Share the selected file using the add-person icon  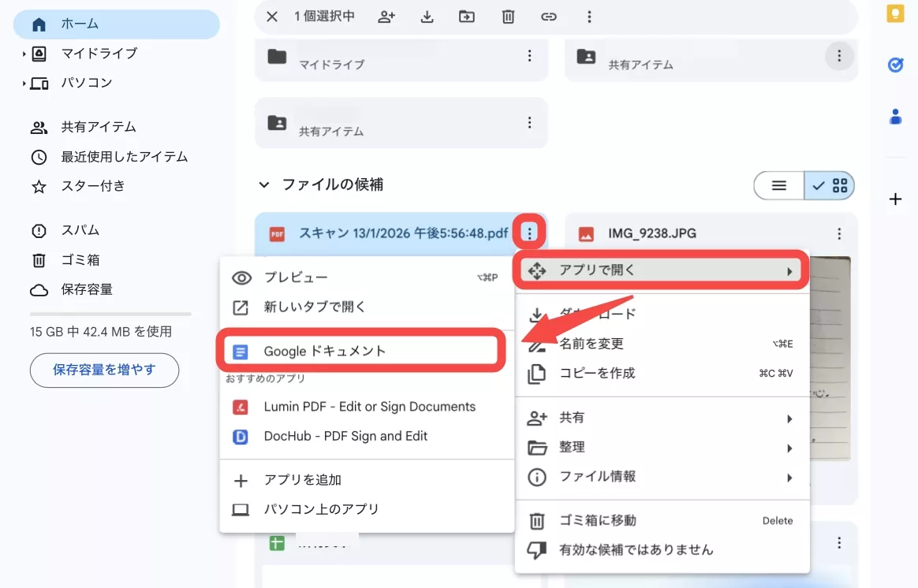pyautogui.click(x=387, y=17)
